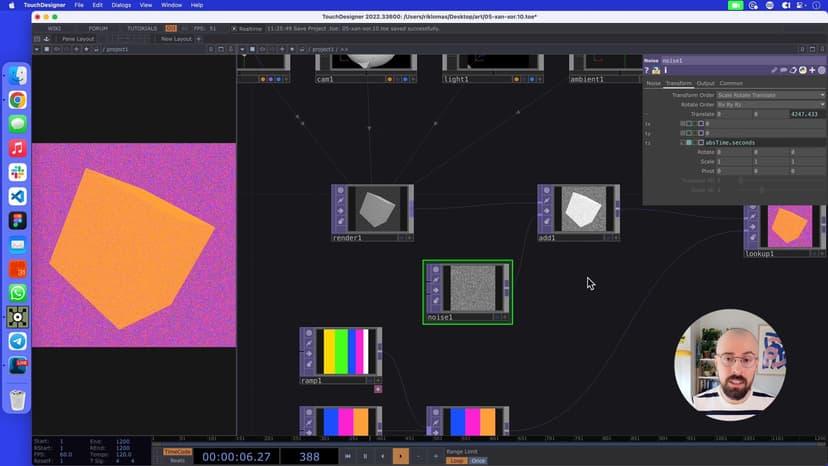Toggle the Realtime checkbox
This screenshot has height=466, width=828.
click(x=235, y=28)
